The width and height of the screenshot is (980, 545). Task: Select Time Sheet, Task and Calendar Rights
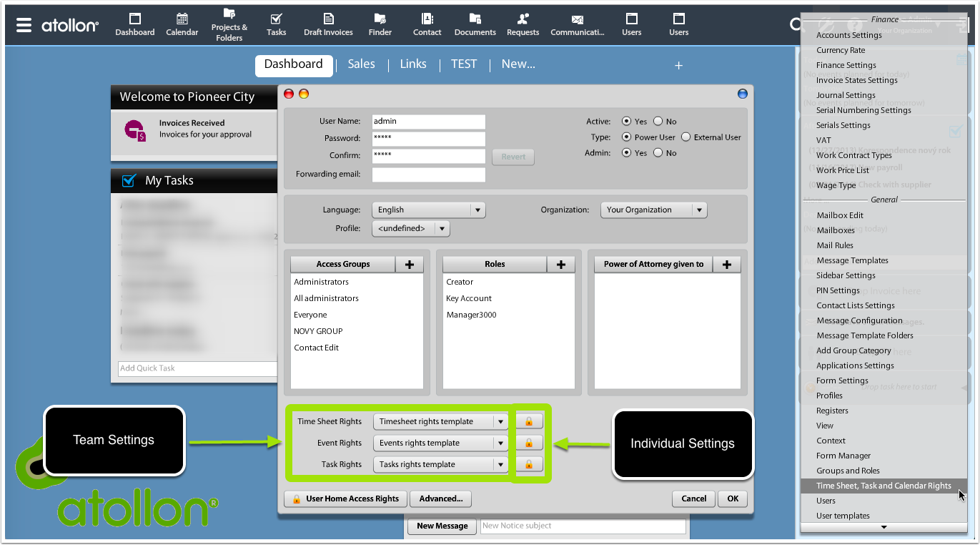coord(884,486)
